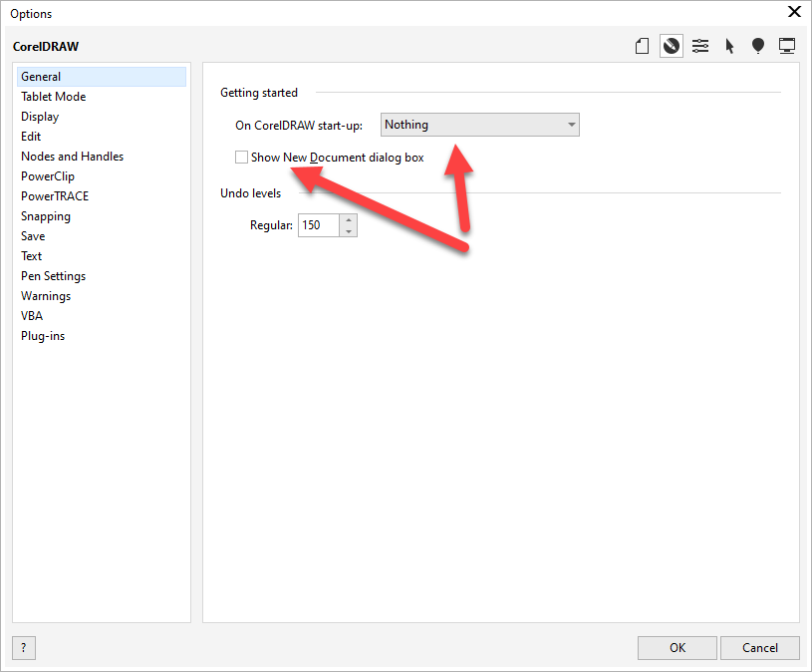The width and height of the screenshot is (812, 672).
Task: Enable Show New Document dialog box
Action: (241, 157)
